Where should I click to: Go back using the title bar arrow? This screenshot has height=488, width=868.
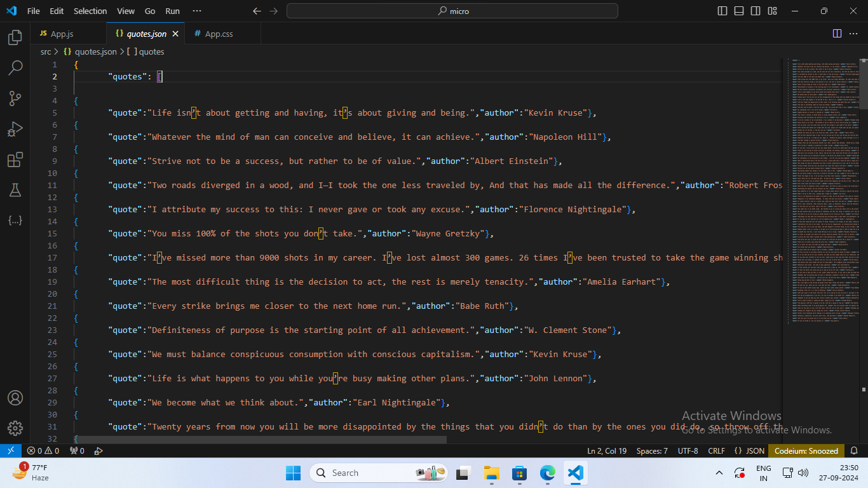point(257,11)
